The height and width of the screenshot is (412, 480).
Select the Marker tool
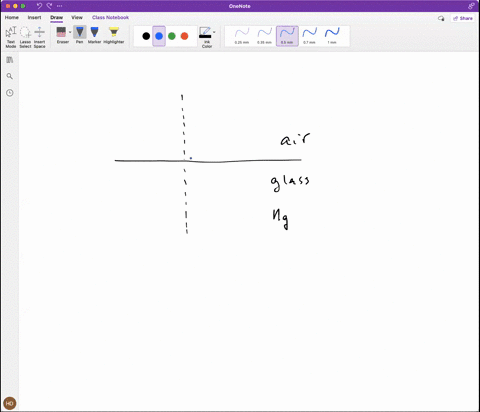[94, 35]
